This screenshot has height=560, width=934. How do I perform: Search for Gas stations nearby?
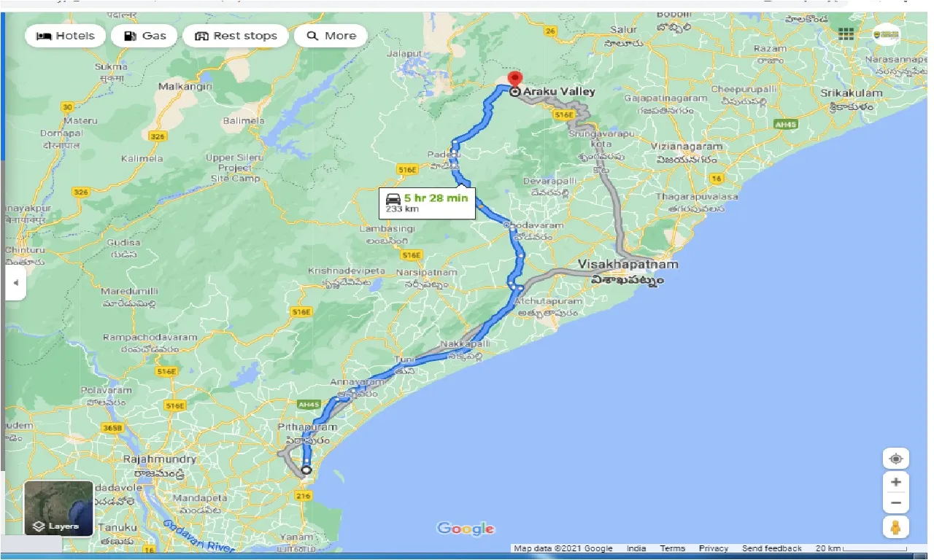144,36
